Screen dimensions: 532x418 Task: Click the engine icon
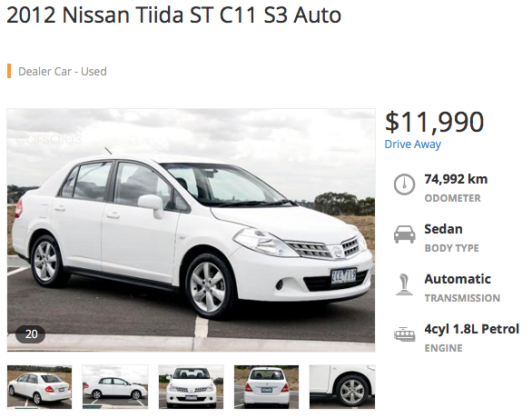pos(404,334)
